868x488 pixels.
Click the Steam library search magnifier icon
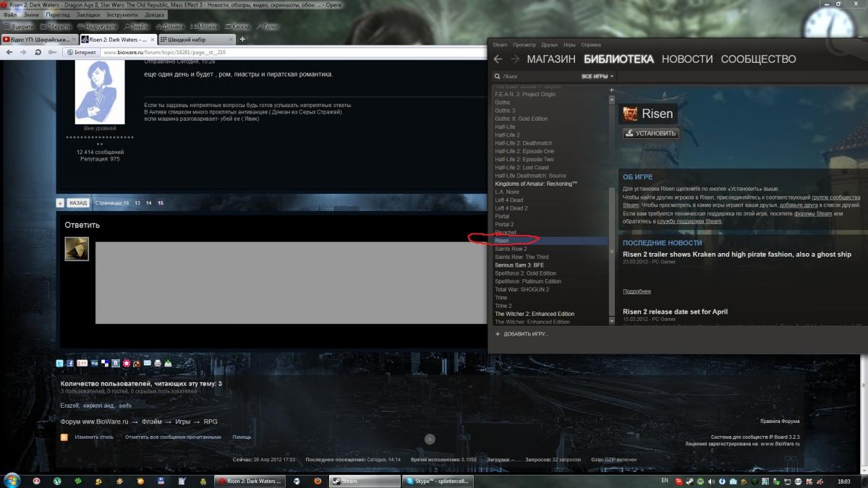pyautogui.click(x=497, y=76)
